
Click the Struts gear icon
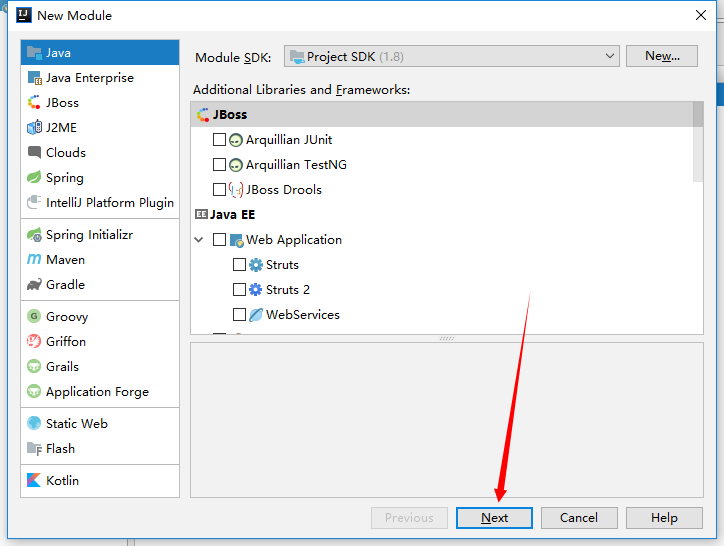[x=256, y=265]
